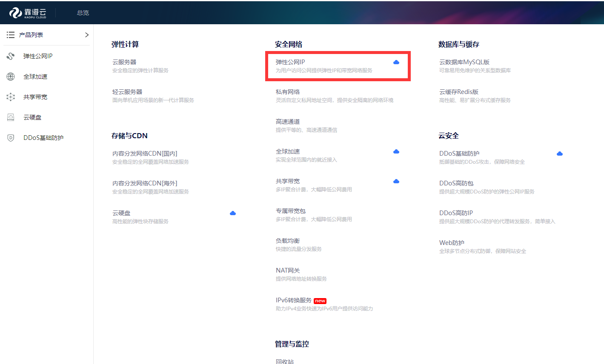Click the cloud pin icon beside 全球加速
Screen dimensions: 604x364
[396, 151]
